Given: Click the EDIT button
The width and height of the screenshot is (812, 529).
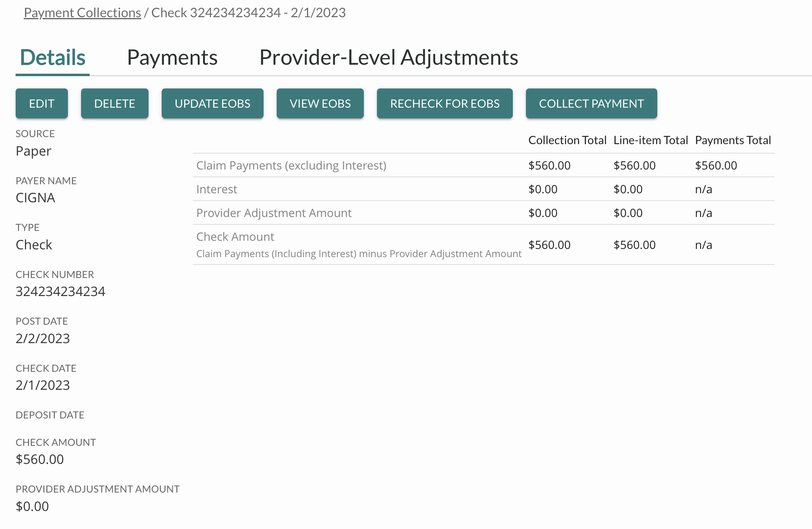Looking at the screenshot, I should (x=42, y=104).
